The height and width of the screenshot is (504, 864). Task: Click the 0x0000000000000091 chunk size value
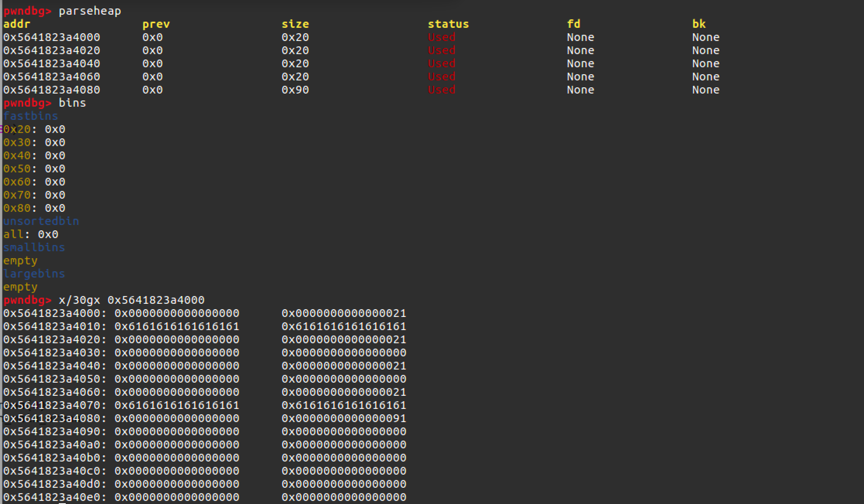tap(344, 418)
